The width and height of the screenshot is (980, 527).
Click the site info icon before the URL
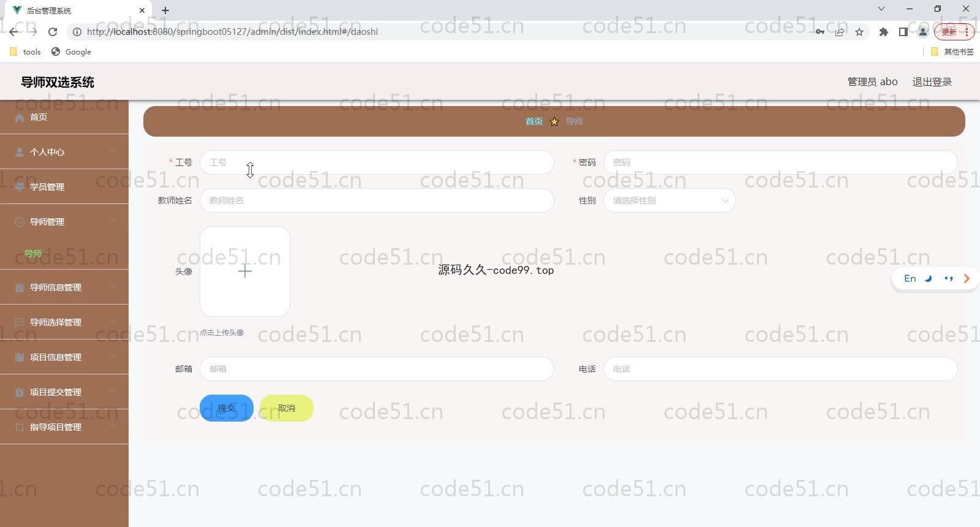77,32
